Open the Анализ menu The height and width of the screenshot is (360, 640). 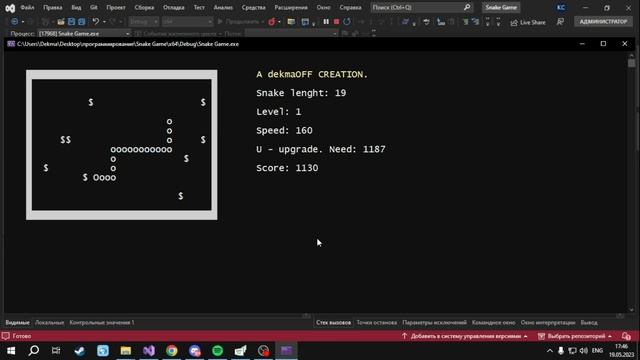223,7
